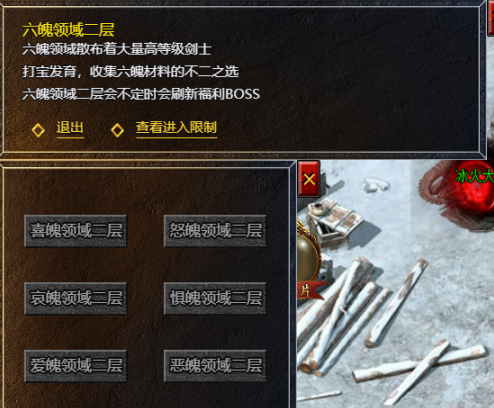Close the layer selection panel with red X

pyautogui.click(x=309, y=179)
